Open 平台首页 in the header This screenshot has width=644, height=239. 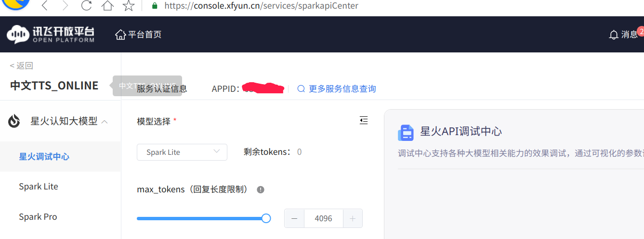pyautogui.click(x=138, y=35)
